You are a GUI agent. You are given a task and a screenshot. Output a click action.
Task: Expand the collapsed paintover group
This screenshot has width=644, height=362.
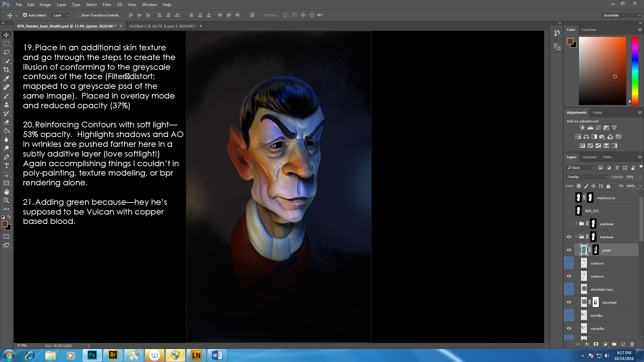coord(576,224)
